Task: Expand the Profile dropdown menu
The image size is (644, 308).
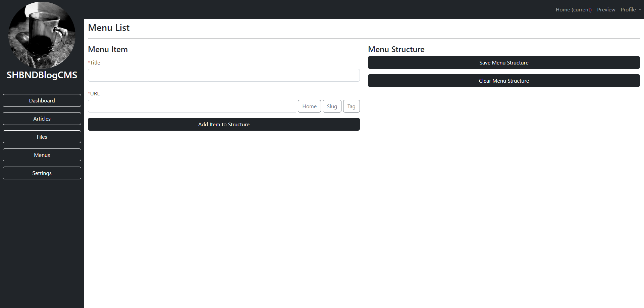Action: click(631, 9)
